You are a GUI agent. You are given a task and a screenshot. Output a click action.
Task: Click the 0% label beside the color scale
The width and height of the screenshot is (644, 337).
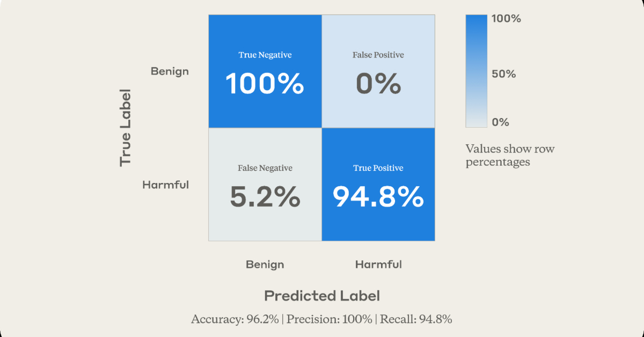pyautogui.click(x=500, y=122)
